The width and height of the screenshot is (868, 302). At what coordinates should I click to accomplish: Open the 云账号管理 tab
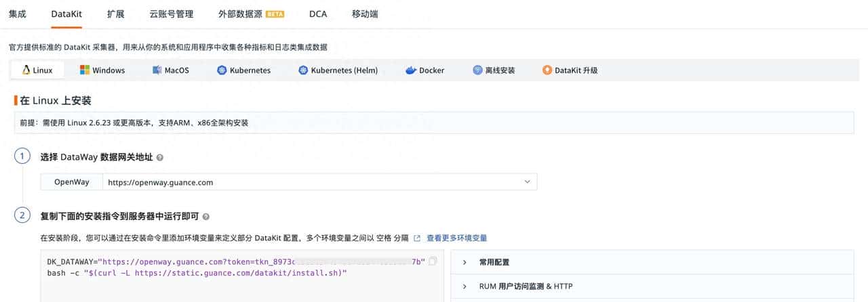172,14
